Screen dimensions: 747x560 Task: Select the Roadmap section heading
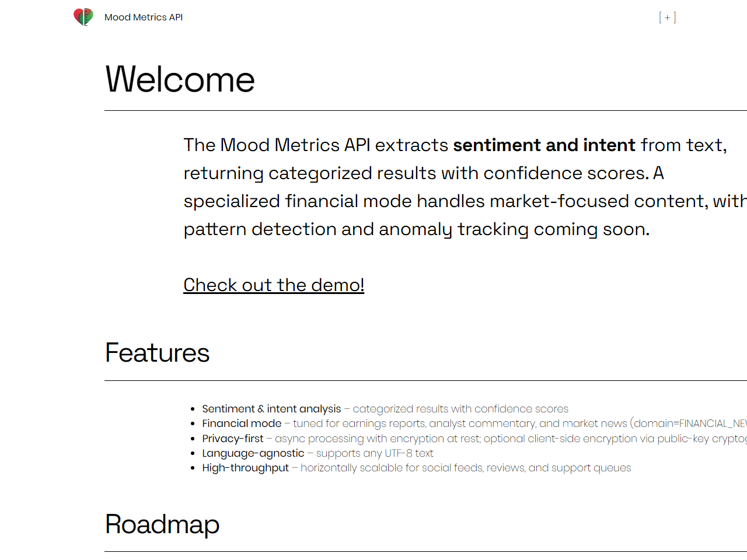pos(162,524)
